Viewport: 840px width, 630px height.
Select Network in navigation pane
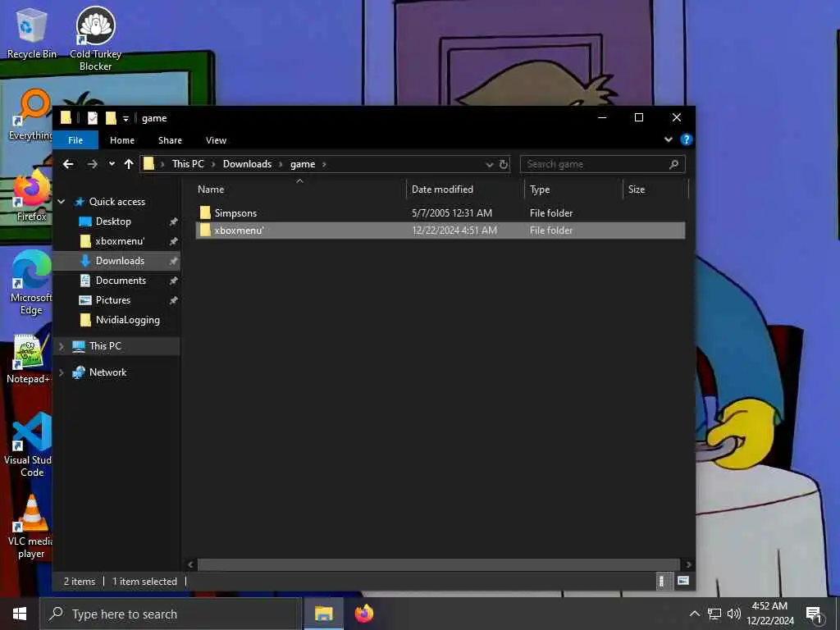coord(107,372)
